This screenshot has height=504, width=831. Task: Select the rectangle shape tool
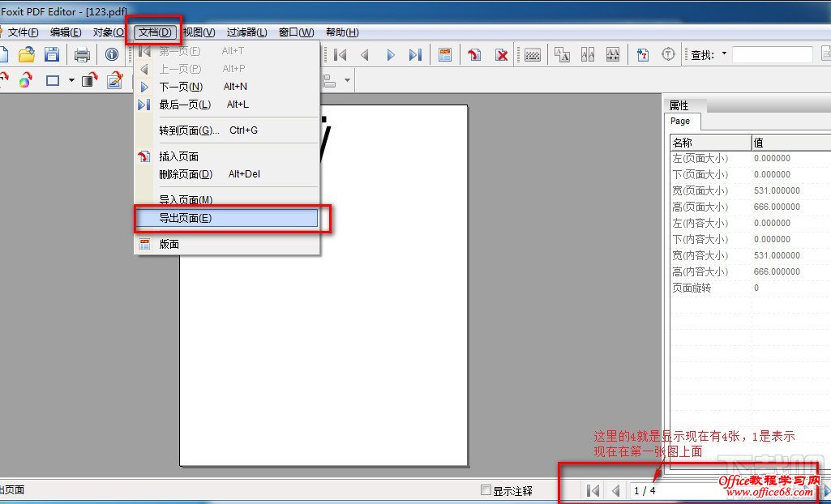pos(53,81)
